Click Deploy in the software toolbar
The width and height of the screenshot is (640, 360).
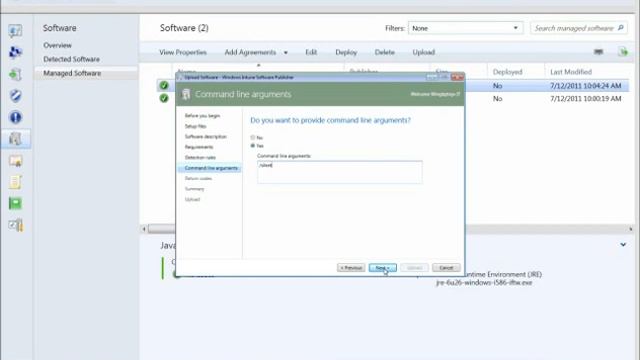346,52
